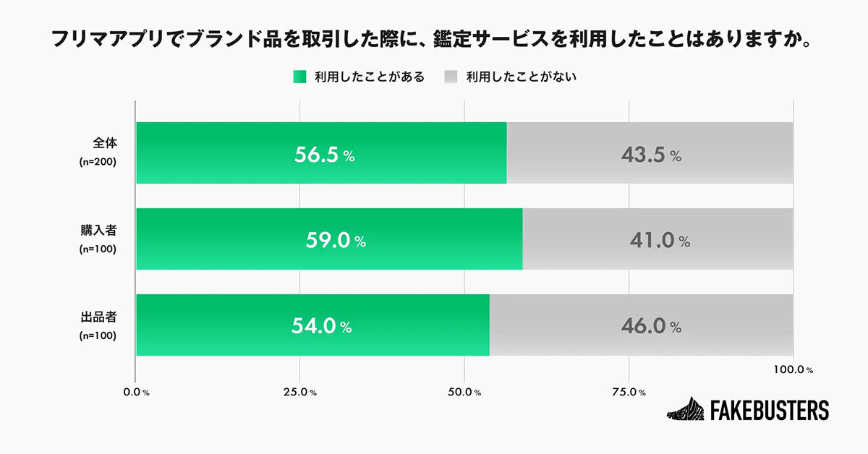The height and width of the screenshot is (454, 868).
Task: Click the FAKEBUSTERS brand name text
Action: point(770,410)
